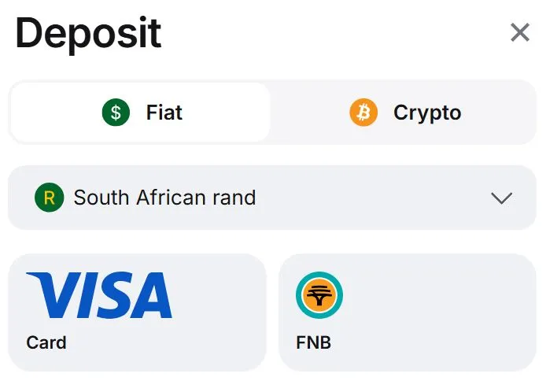Switch to the Crypto tab
This screenshot has height=392, width=546.
coord(404,113)
